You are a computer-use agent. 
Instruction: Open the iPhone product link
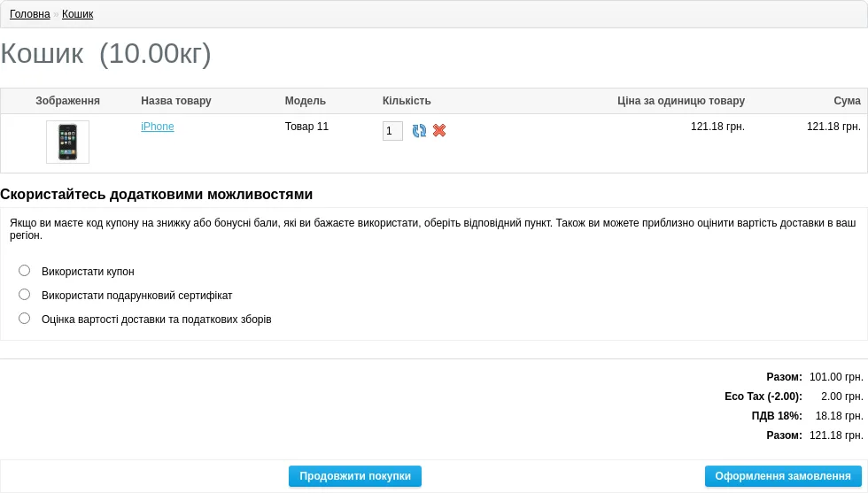point(158,127)
